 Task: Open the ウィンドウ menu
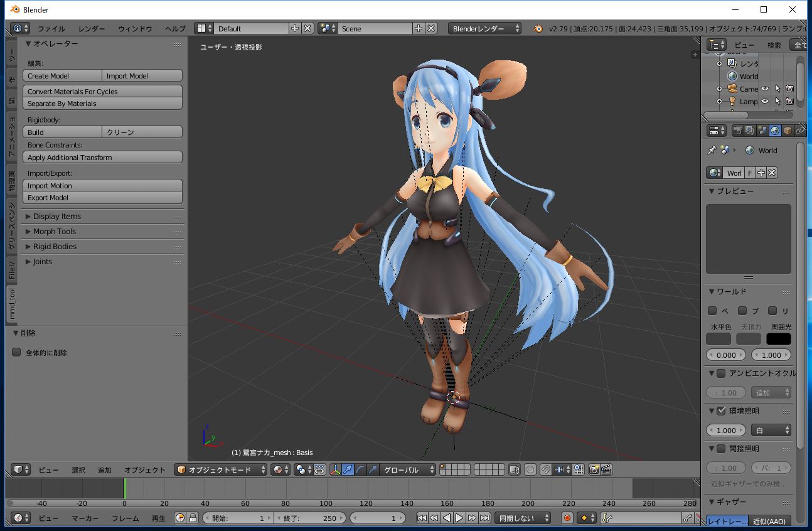[135, 28]
